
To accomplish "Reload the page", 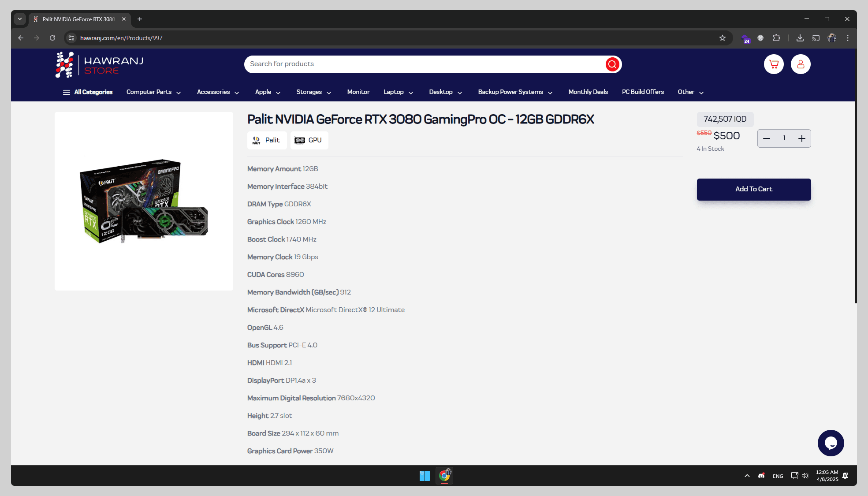I will (x=52, y=38).
